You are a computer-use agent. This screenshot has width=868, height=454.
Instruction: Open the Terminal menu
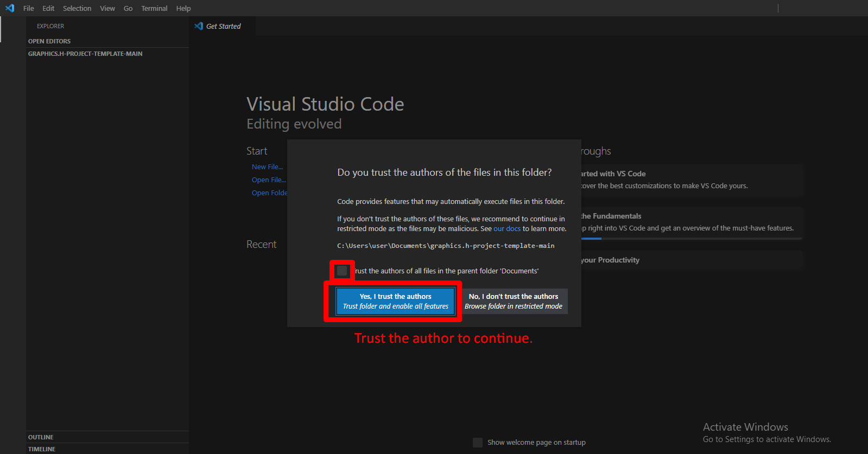point(154,8)
